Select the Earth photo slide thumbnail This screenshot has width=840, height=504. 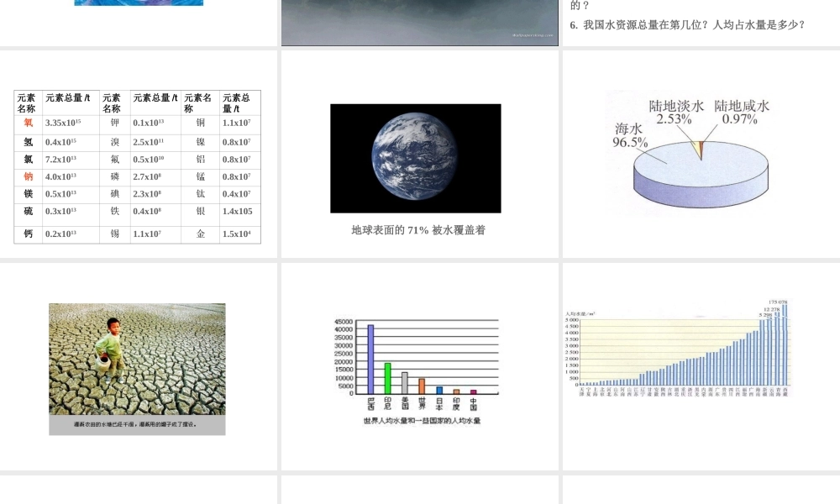tap(420, 154)
